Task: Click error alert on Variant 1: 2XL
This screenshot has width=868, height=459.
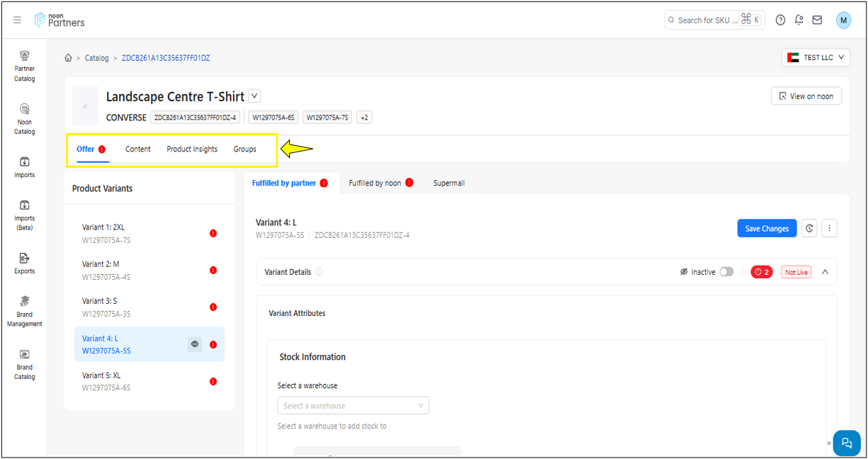Action: click(213, 233)
